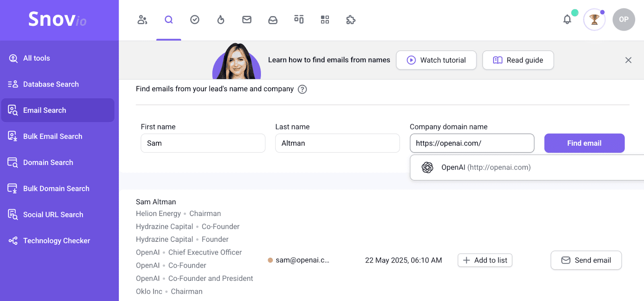Open the puzzle piece integrations icon
This screenshot has width=644, height=301.
(351, 20)
